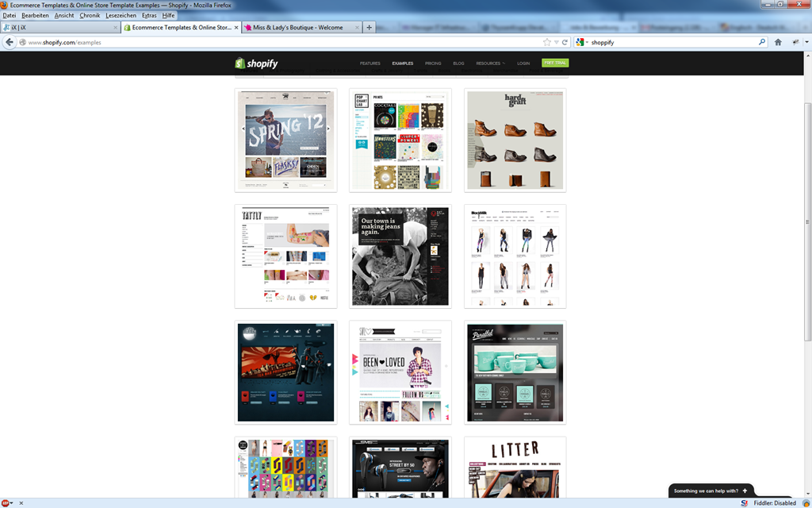The width and height of the screenshot is (812, 508).
Task: Open the Adblock Plus icon in status bar
Action: tap(5, 502)
